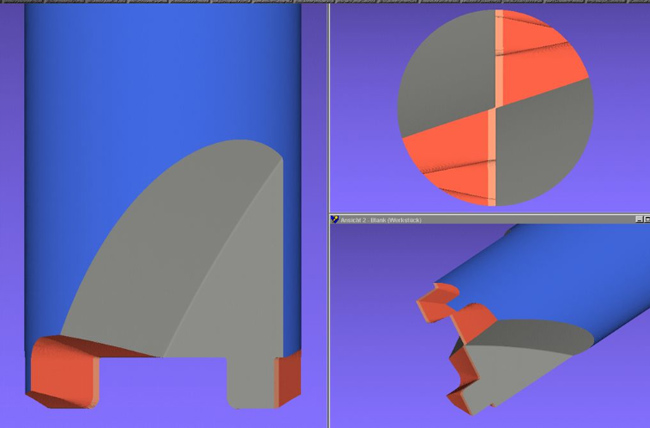Maximize the Ansicht 2 Blank view window
This screenshot has width=650, height=428.
[645, 218]
